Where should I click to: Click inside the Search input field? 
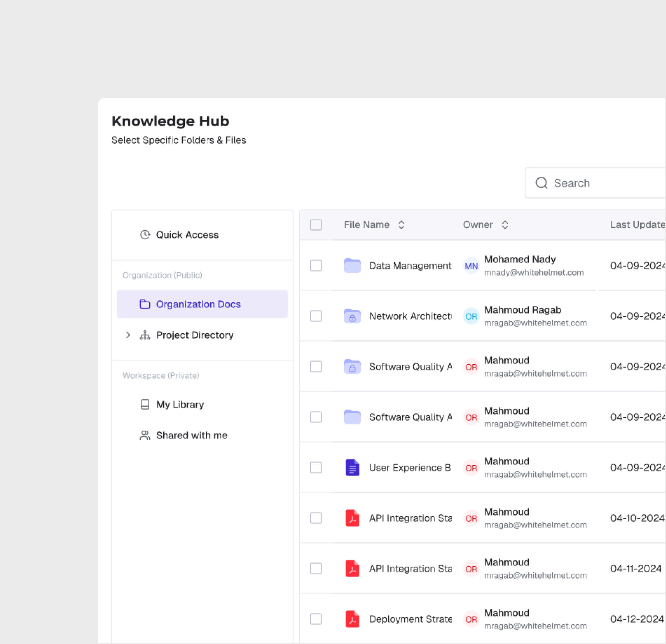pyautogui.click(x=595, y=183)
